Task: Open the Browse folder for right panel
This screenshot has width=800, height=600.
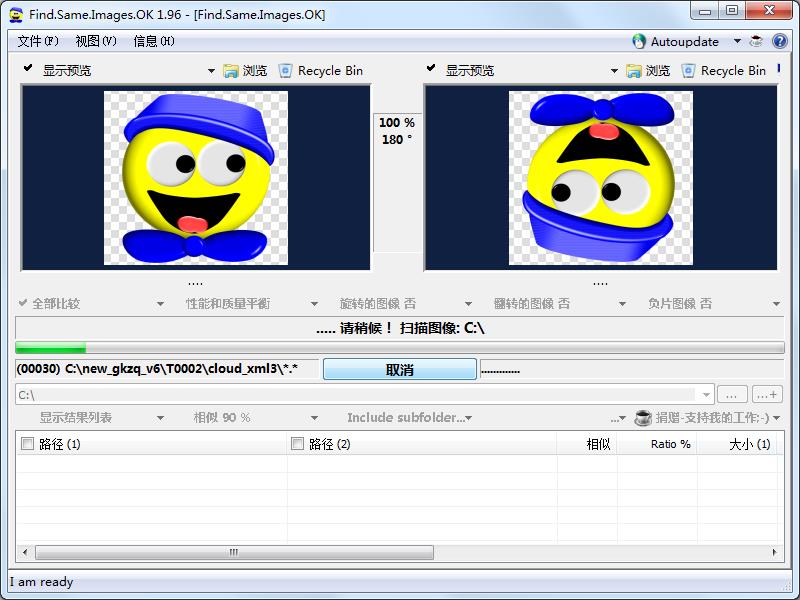Action: click(x=643, y=71)
